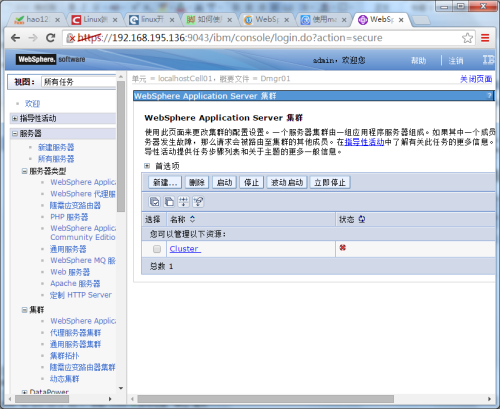Open 所有服务器 in the navigation
Image resolution: width=500 pixels, height=409 pixels.
pyautogui.click(x=56, y=159)
